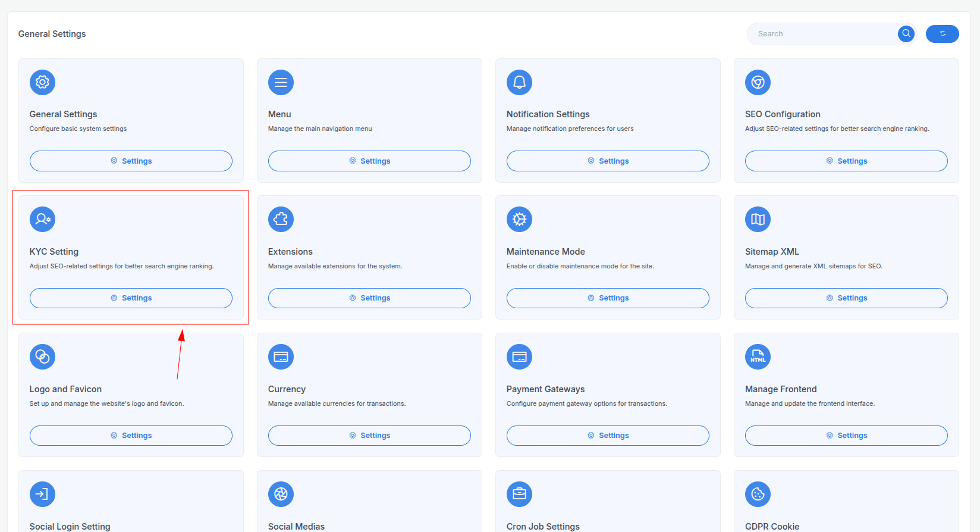Click the General Settings gear icon
The width and height of the screenshot is (980, 532).
[42, 82]
